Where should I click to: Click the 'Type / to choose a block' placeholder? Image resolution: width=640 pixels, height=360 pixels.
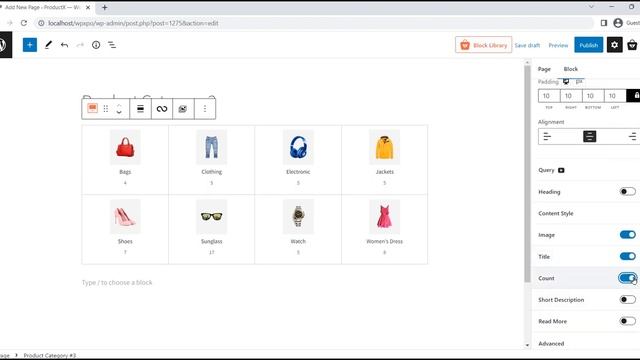click(x=117, y=282)
